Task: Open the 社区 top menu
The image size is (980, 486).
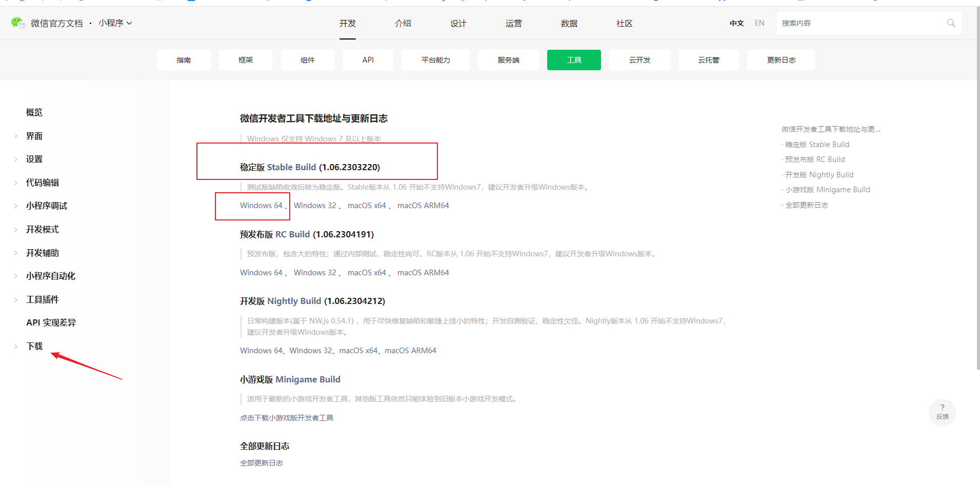Action: click(624, 24)
